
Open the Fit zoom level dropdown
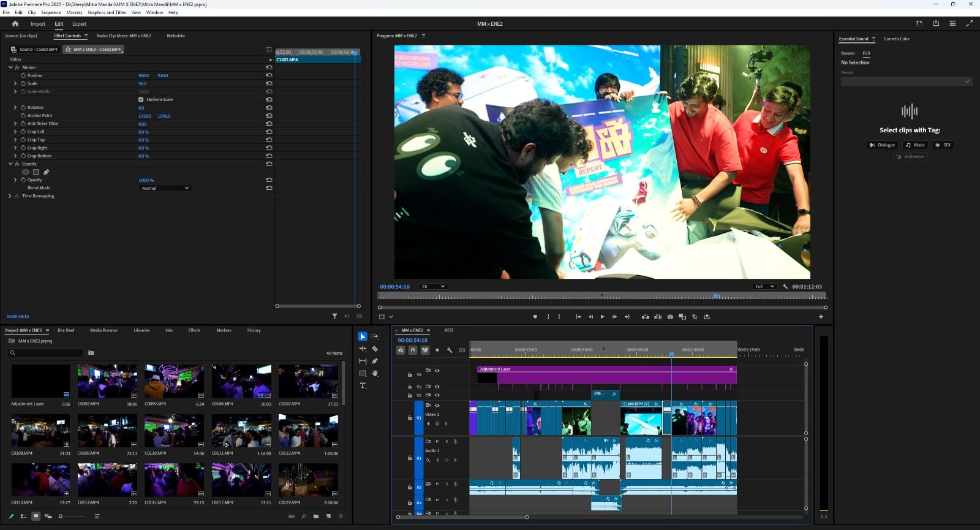click(433, 286)
